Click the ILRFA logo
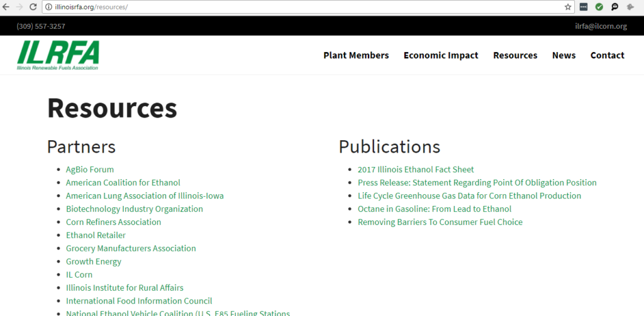 pyautogui.click(x=58, y=55)
